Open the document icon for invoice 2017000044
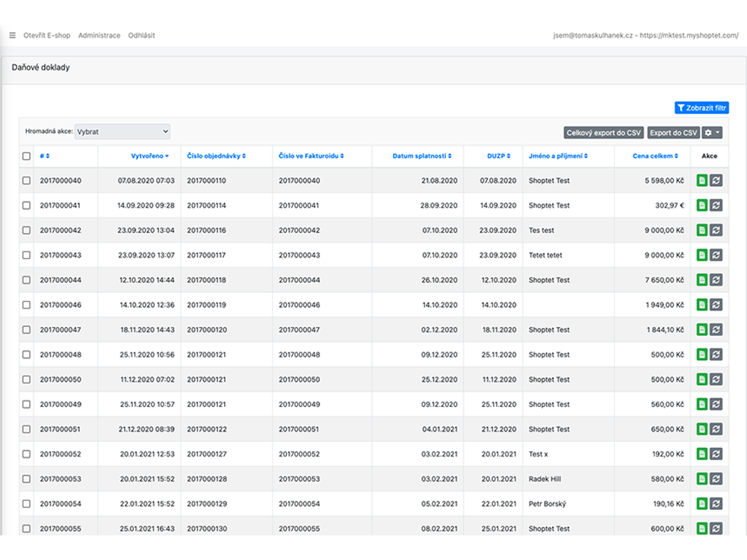This screenshot has height=560, width=747. tap(701, 280)
